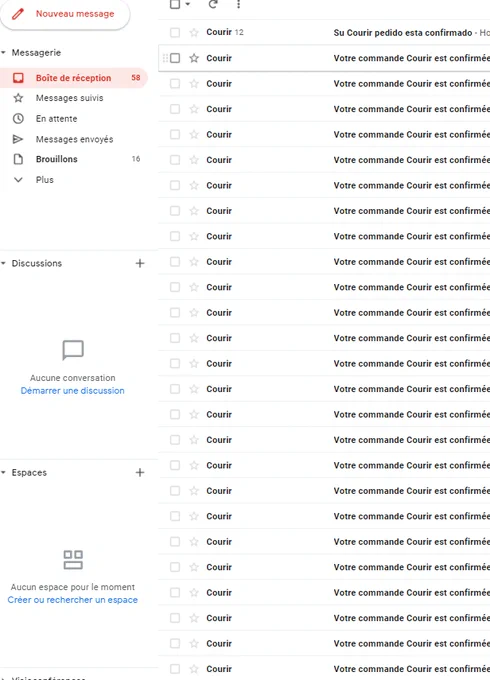Open the Messages suivis starred folder
The width and height of the screenshot is (490, 680).
(69, 98)
